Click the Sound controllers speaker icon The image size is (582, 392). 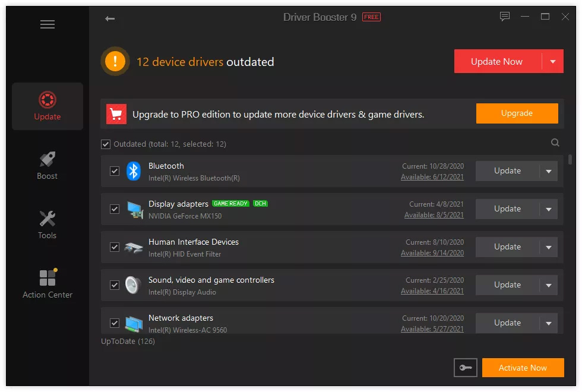(133, 285)
